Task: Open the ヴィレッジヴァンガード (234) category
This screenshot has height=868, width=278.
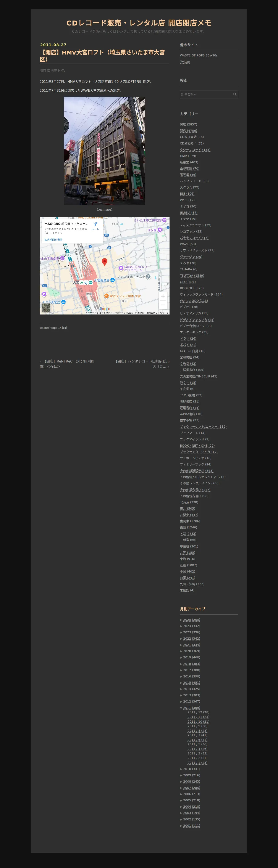Action: (201, 295)
